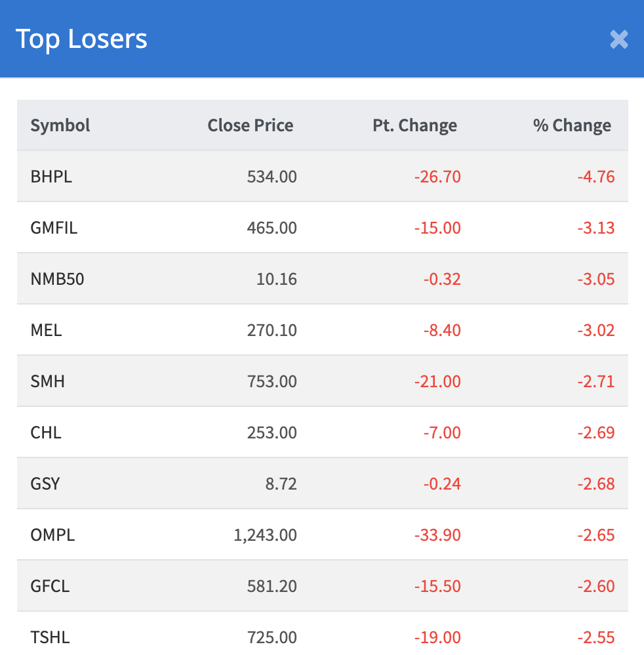Open the BHPL stock symbol

[51, 177]
